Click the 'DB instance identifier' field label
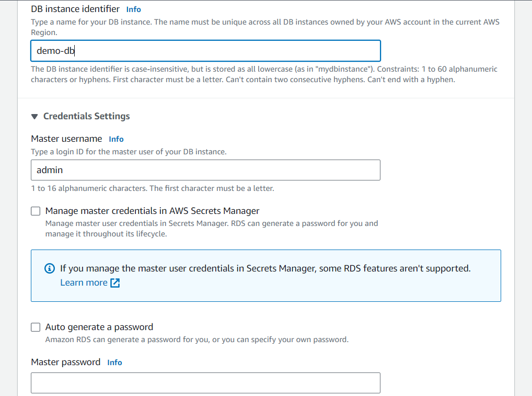Viewport: 532px width, 396px height. click(x=75, y=9)
